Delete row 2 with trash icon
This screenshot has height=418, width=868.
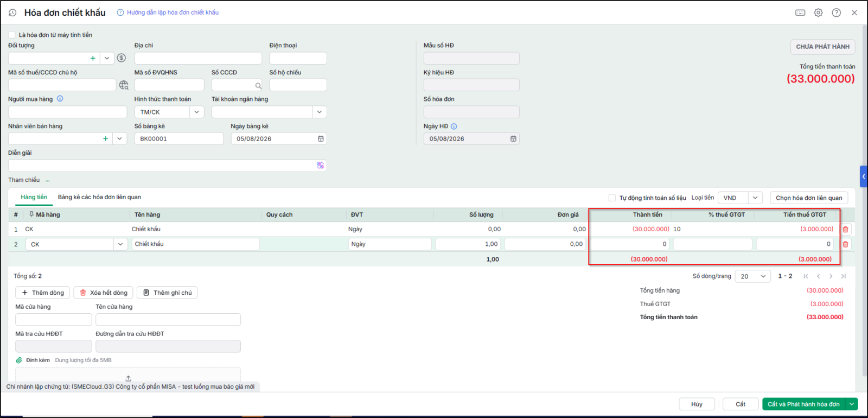point(845,244)
